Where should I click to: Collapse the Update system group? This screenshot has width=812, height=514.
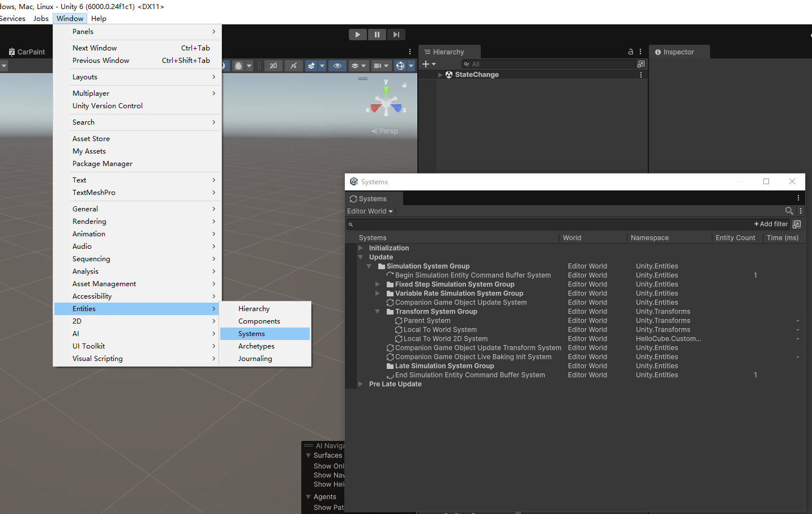[x=361, y=257]
